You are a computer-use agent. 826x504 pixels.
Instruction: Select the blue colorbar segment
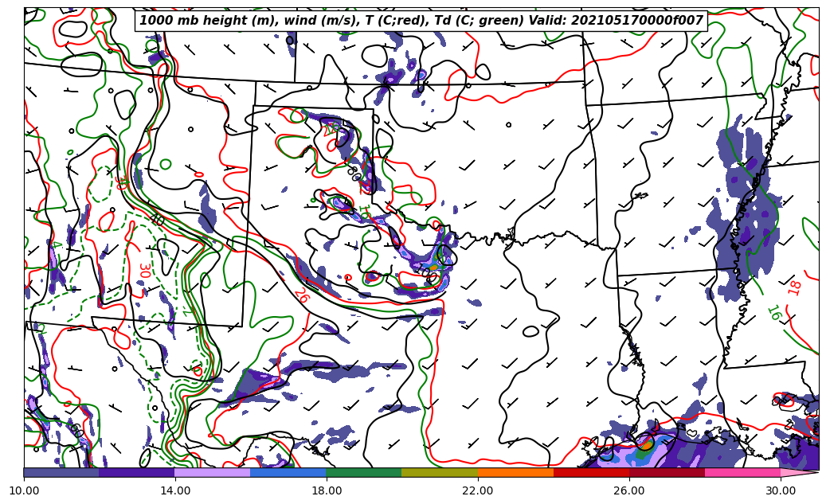click(x=288, y=473)
